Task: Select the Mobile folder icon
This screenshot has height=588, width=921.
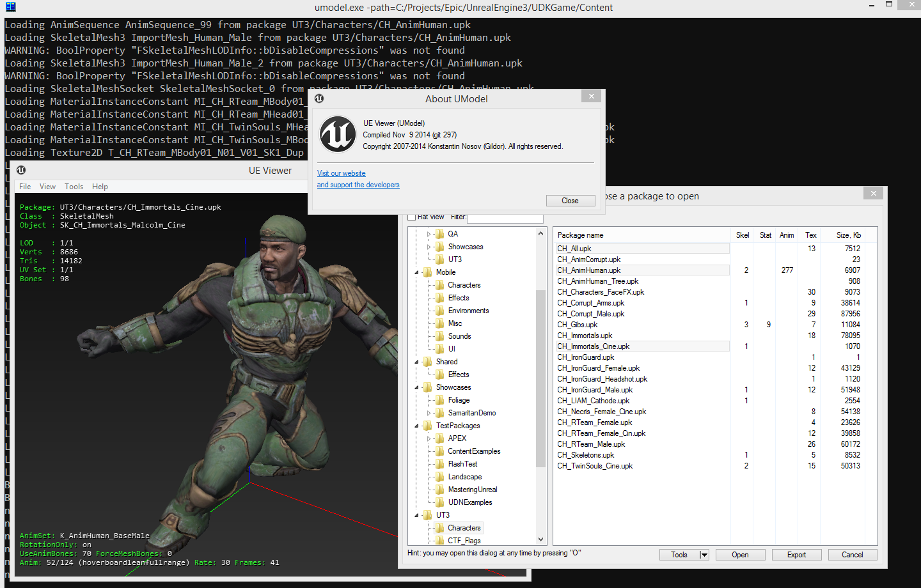Action: click(x=428, y=272)
